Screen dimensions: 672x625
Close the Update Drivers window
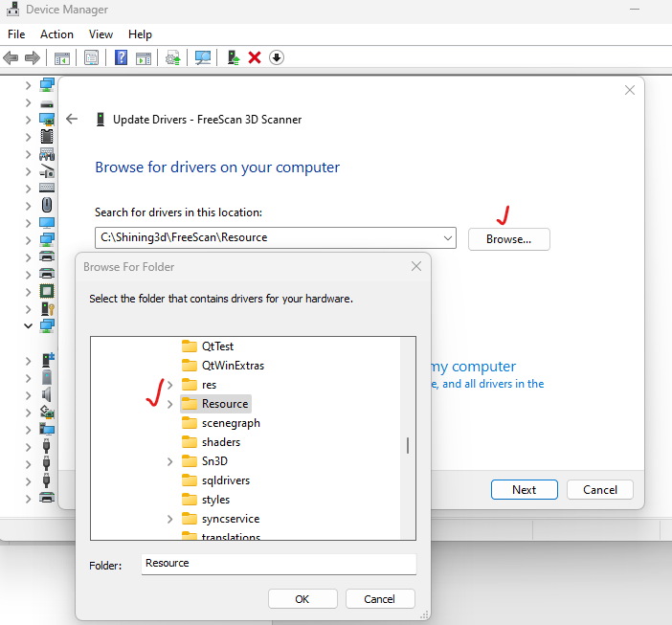630,90
